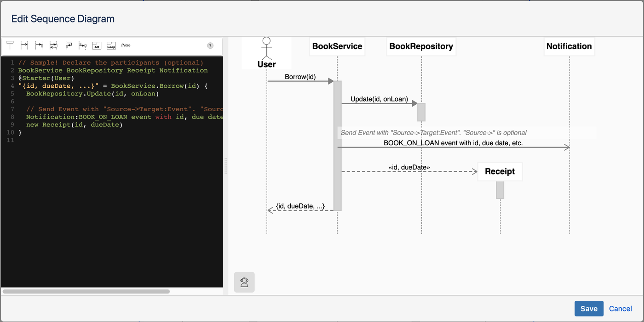Image resolution: width=644 pixels, height=322 pixels.
Task: Click the horizontal scrollbar under code editor
Action: coord(86,291)
